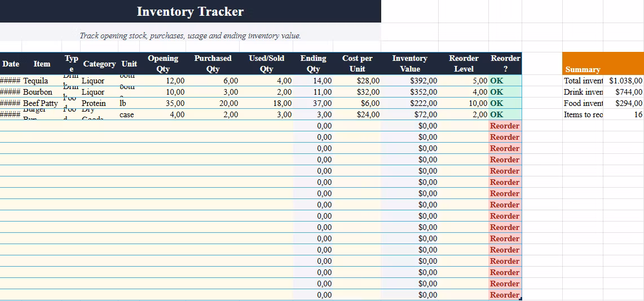Select the 'Total invent' summary label
The image size is (644, 301).
click(583, 81)
